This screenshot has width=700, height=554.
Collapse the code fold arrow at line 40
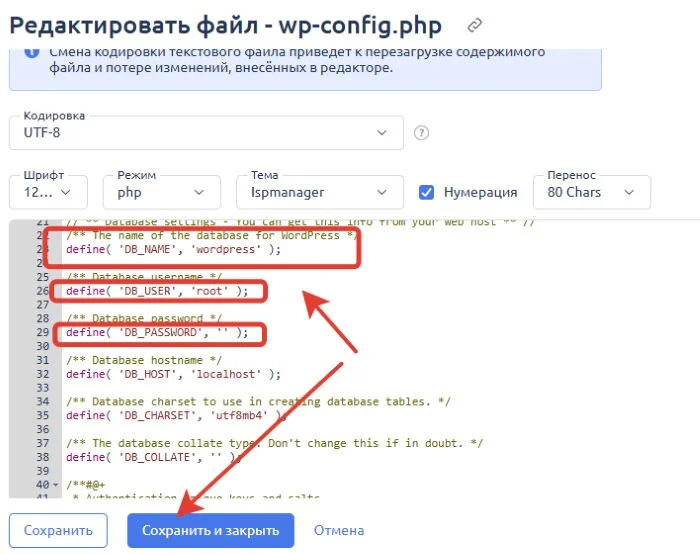(55, 484)
